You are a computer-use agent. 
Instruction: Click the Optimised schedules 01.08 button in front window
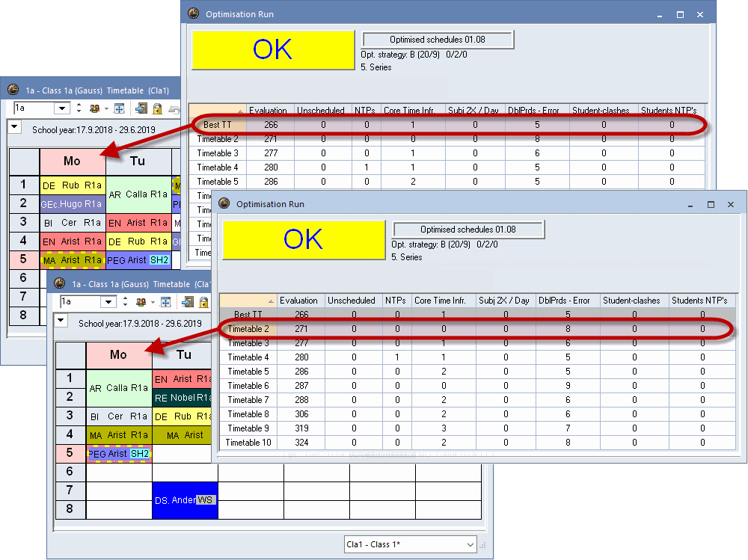(468, 230)
